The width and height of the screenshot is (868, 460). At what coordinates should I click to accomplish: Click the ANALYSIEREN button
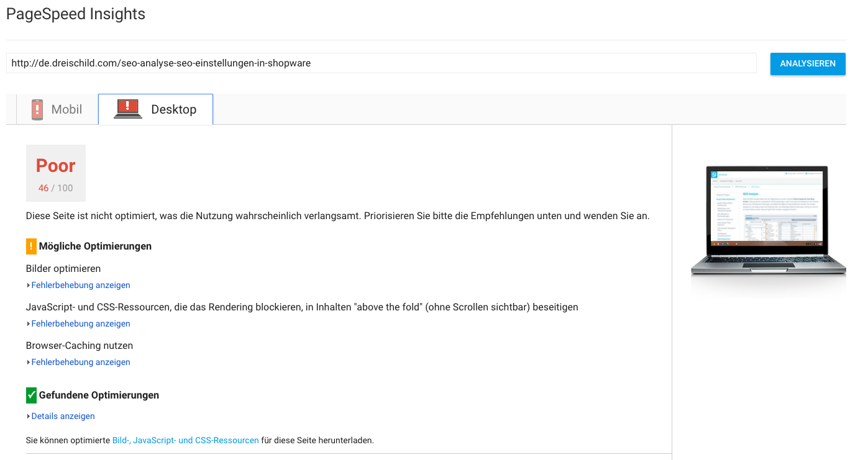point(808,63)
